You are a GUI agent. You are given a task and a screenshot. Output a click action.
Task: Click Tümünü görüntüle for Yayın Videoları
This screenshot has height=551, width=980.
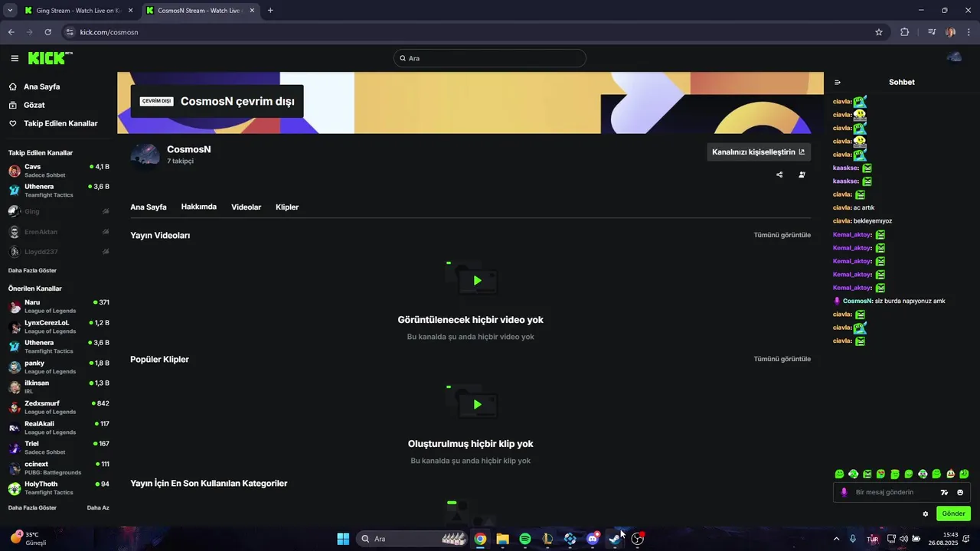click(x=782, y=235)
